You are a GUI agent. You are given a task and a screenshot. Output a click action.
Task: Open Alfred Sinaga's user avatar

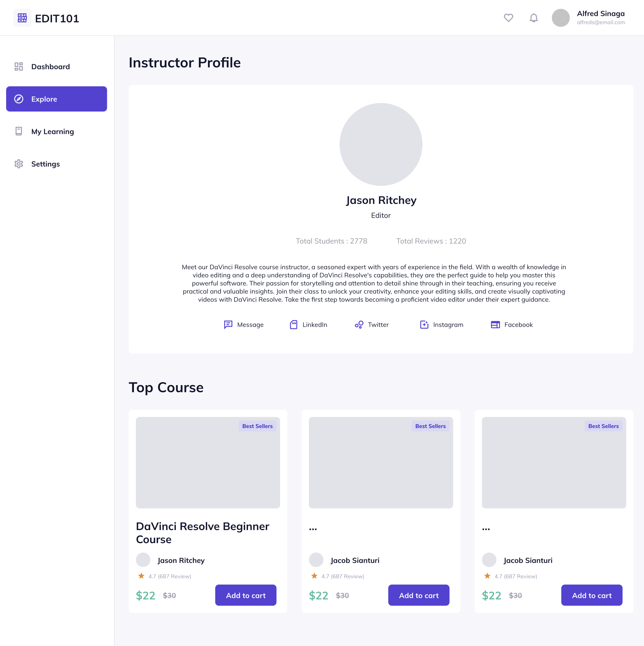pyautogui.click(x=561, y=18)
